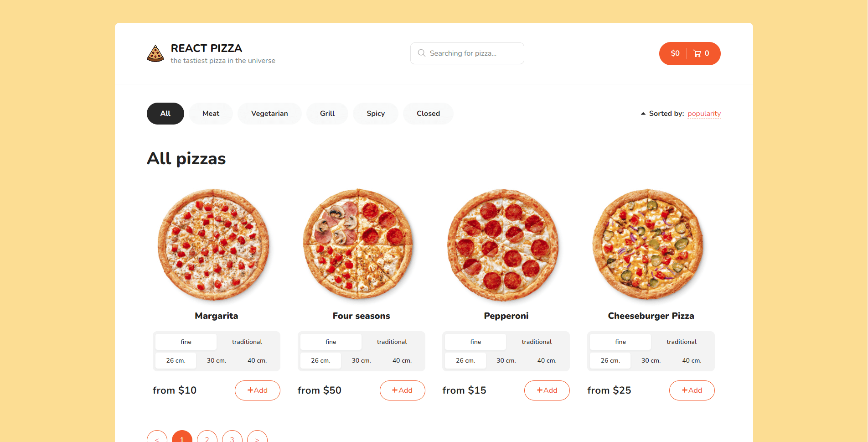Add Margarita pizza to cart
This screenshot has height=442, width=868.
[258, 390]
